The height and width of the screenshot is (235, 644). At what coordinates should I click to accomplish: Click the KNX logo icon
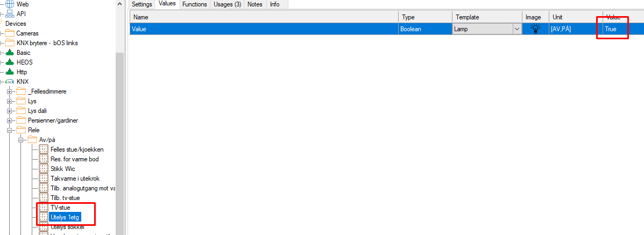[10, 82]
